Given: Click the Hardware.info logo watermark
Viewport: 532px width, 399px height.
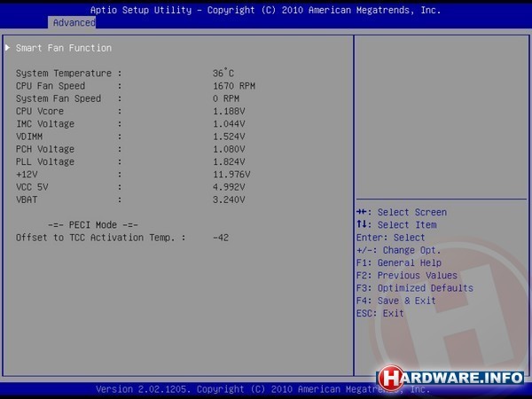Looking at the screenshot, I should (450, 376).
